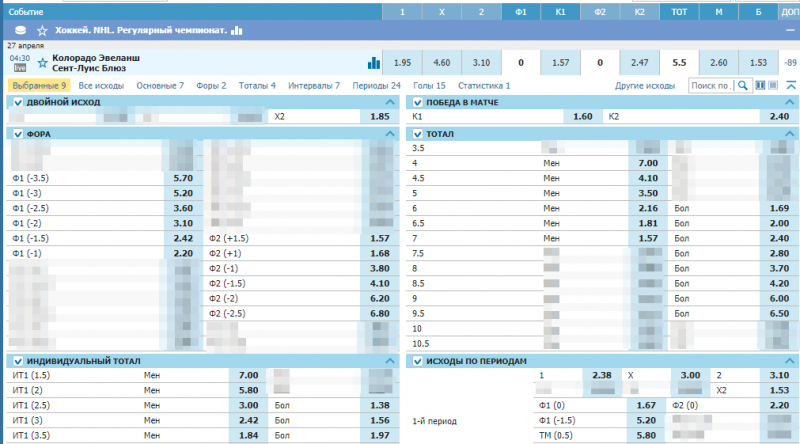Click the star icon next to Хоккей NHL league
The height and width of the screenshot is (444, 800).
point(42,31)
